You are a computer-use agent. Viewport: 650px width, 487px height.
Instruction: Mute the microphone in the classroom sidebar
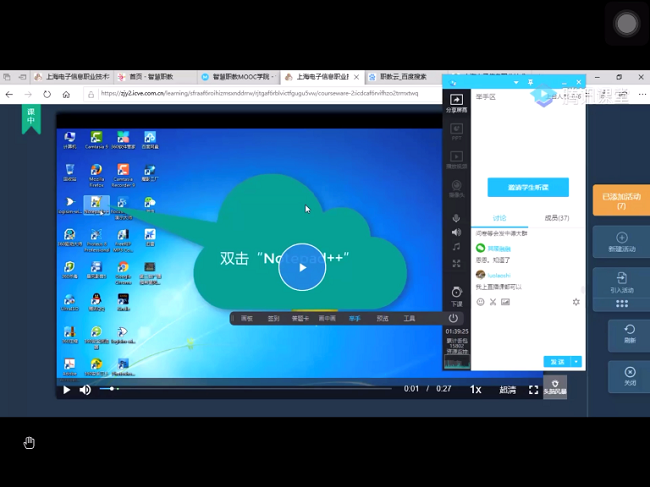[x=456, y=218]
